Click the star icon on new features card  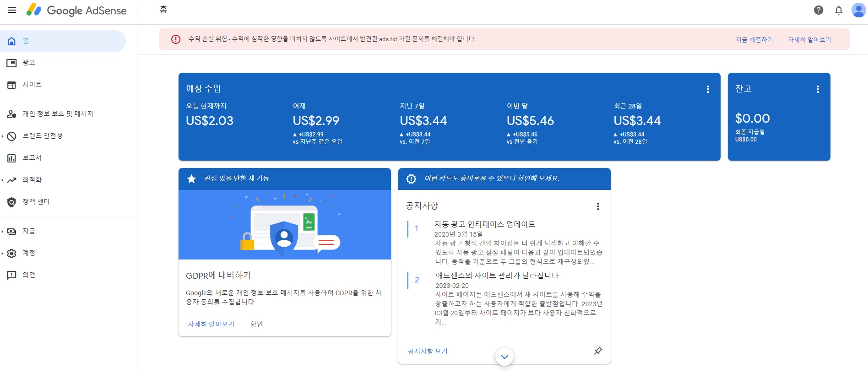coord(191,178)
